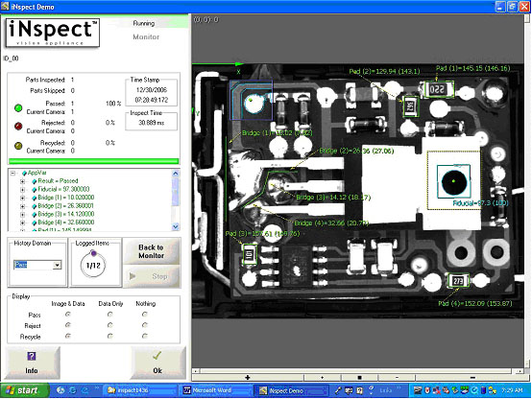Select Image & Data radio for Recycle
532x399 pixels.
[x=68, y=336]
